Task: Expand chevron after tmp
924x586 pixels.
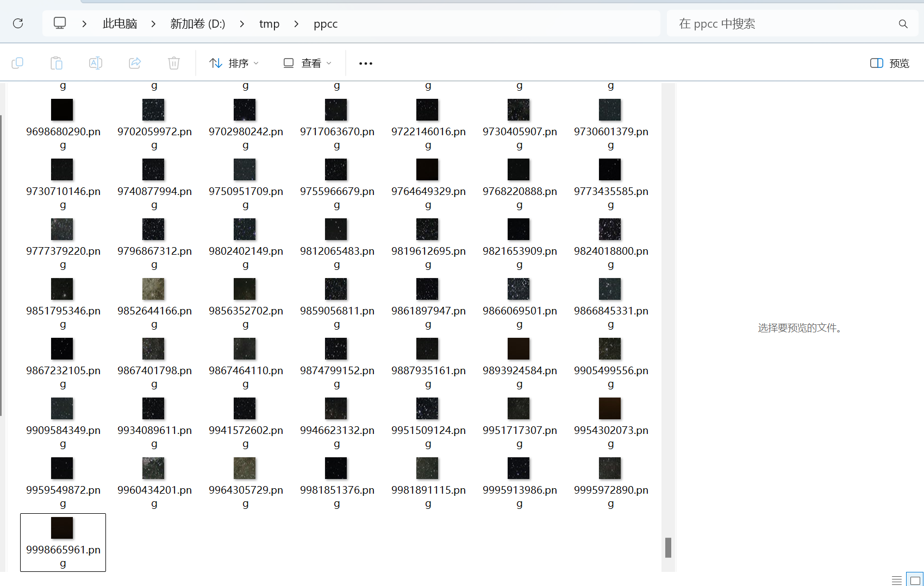Action: point(296,24)
